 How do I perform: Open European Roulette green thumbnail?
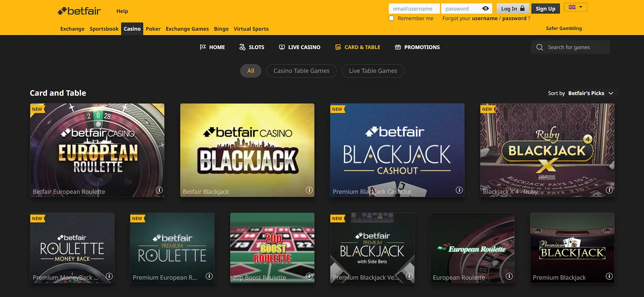(x=472, y=248)
